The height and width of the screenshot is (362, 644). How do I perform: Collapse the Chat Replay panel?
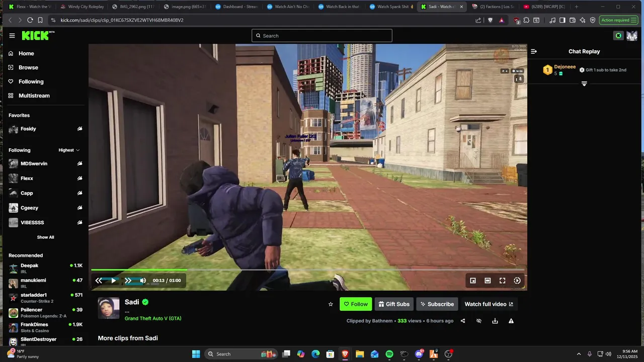point(534,51)
